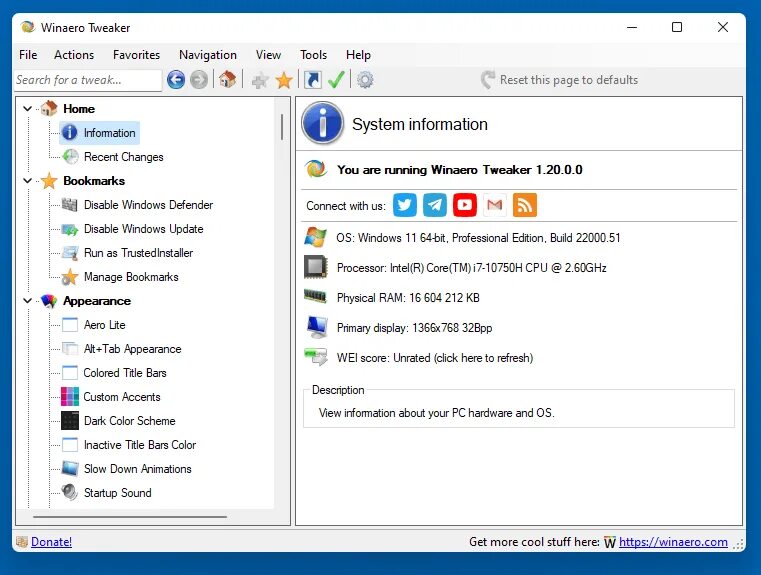
Task: Click the large blue System information icon
Action: pyautogui.click(x=322, y=123)
